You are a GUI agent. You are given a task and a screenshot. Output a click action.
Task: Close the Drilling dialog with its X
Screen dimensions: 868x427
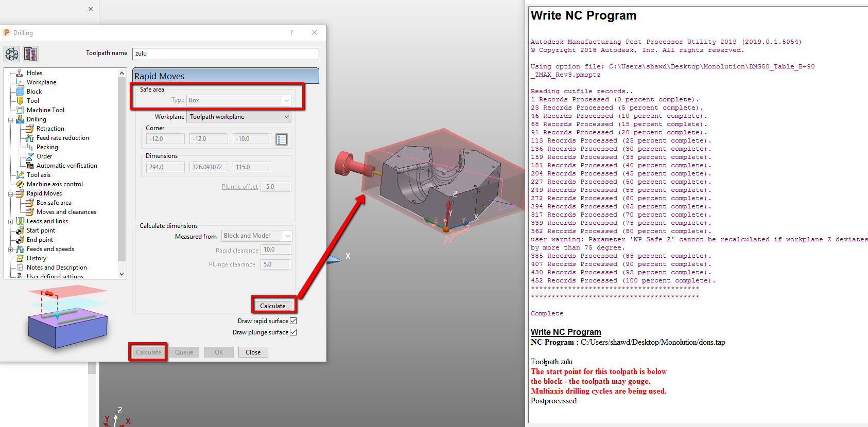[315, 32]
